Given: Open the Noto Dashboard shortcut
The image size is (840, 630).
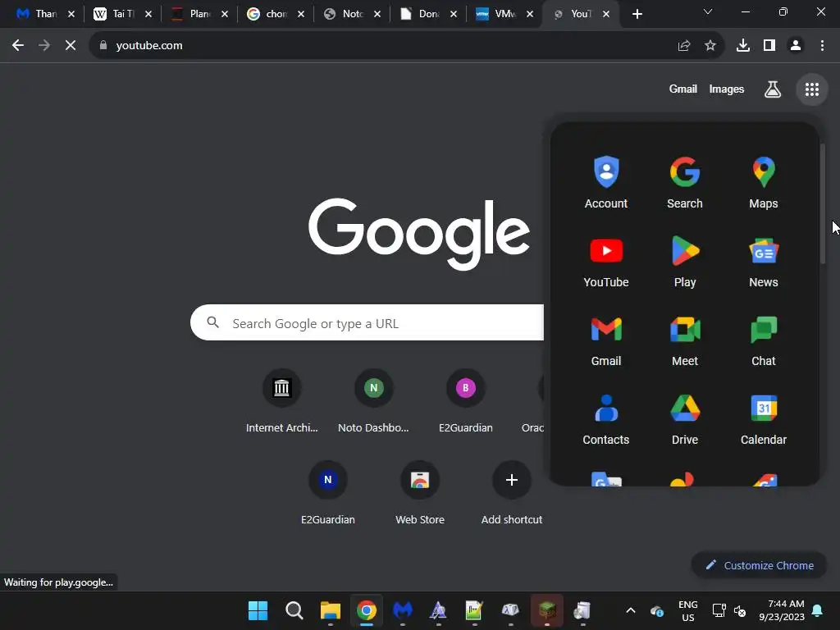Looking at the screenshot, I should (373, 400).
